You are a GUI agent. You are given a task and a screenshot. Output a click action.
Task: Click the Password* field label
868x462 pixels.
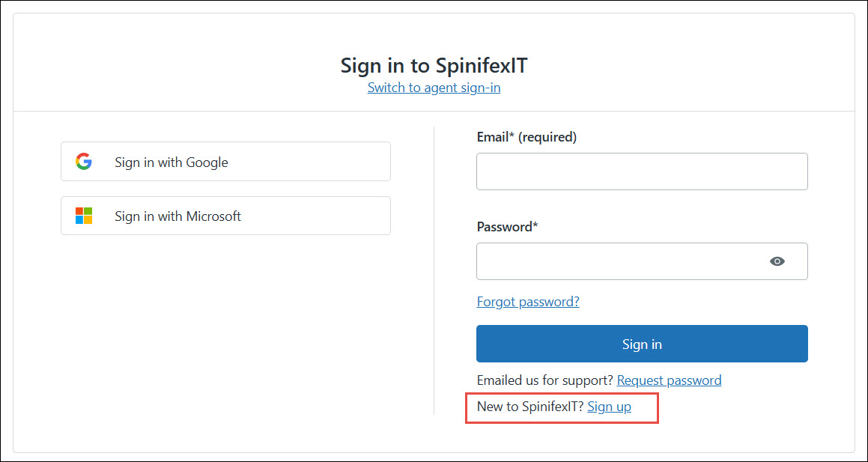coord(507,227)
